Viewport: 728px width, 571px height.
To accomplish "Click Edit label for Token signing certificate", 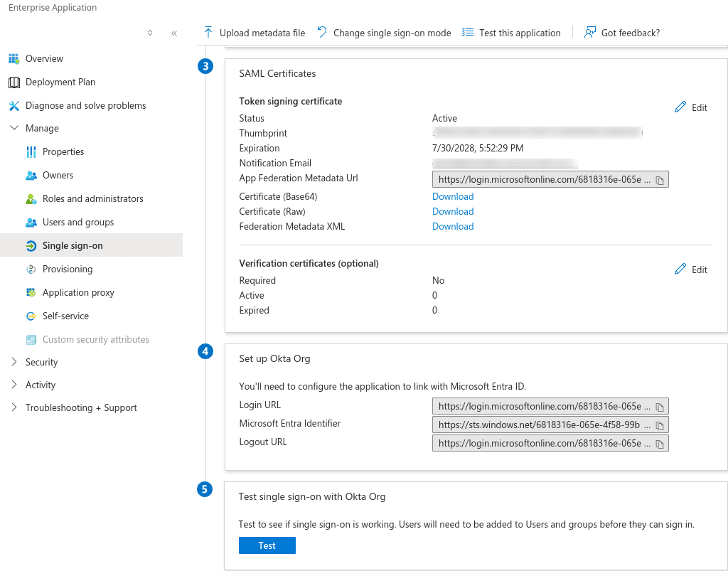I will (700, 107).
